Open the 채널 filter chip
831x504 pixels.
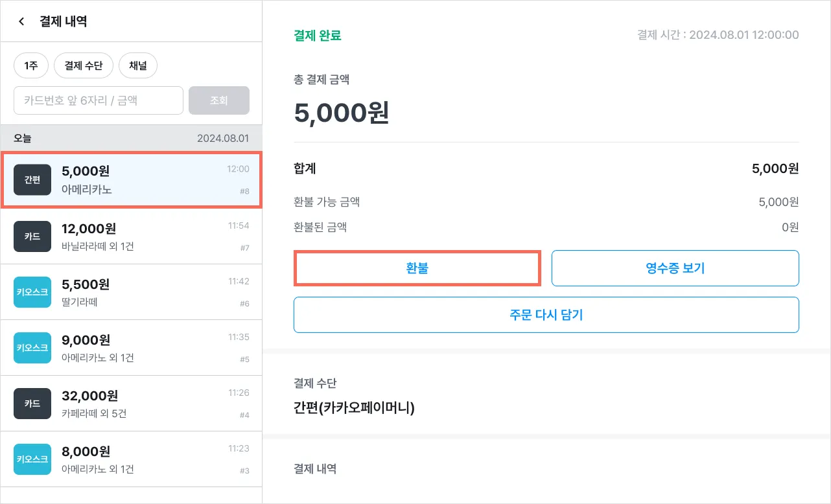(138, 65)
